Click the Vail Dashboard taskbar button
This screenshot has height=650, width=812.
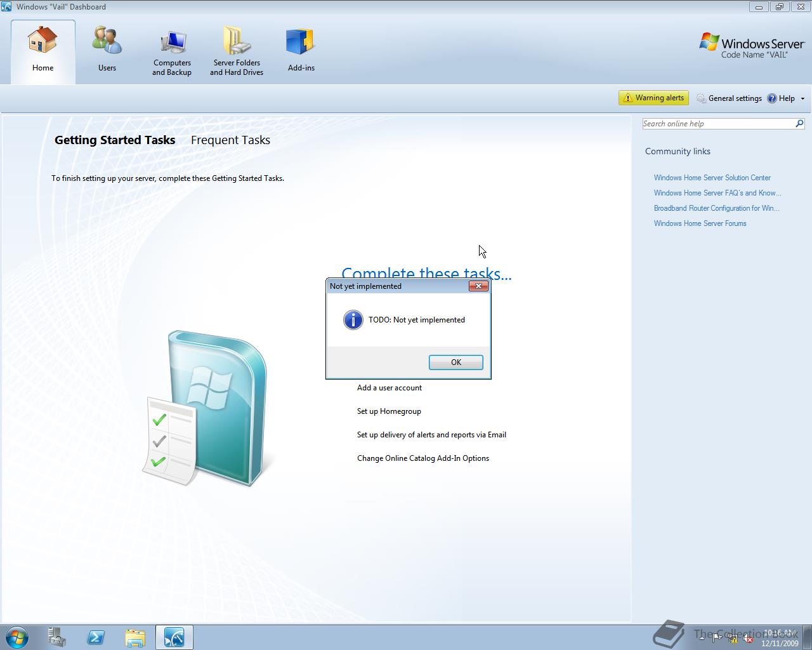pos(174,637)
